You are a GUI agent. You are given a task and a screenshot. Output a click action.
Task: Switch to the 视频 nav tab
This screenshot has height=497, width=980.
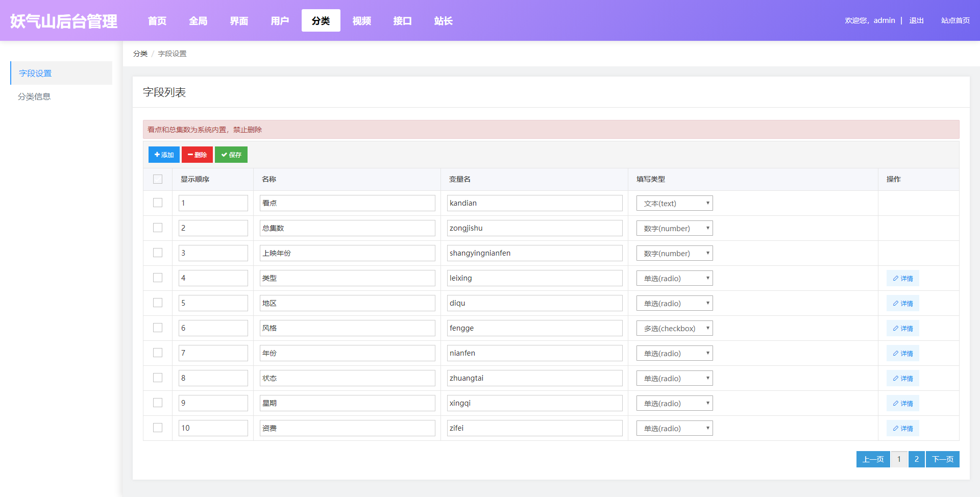(361, 20)
